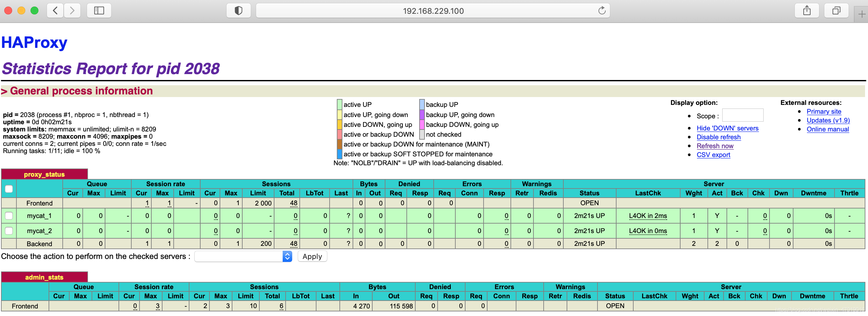Screen dimensions: 868x316
Task: Click the admin_stats bytes in value 4 270
Action: tap(361, 306)
